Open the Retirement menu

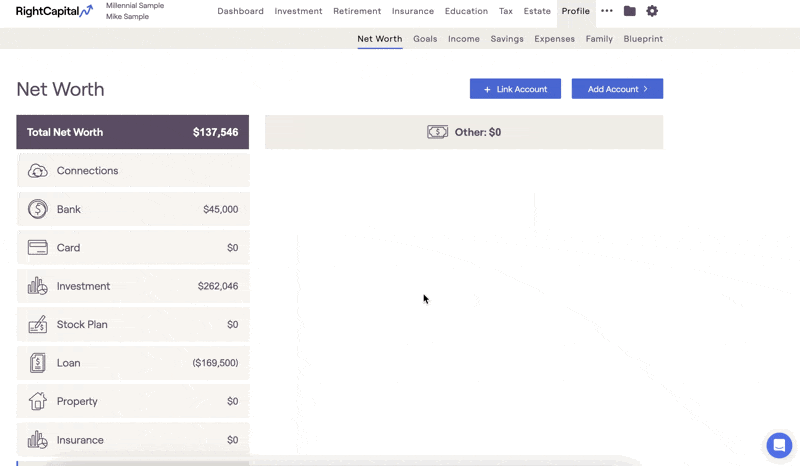(357, 11)
